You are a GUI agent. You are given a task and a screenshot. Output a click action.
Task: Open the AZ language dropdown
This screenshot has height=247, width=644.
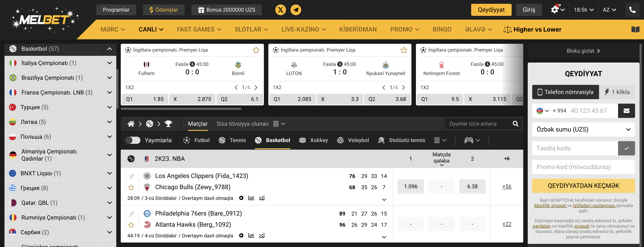(x=609, y=10)
